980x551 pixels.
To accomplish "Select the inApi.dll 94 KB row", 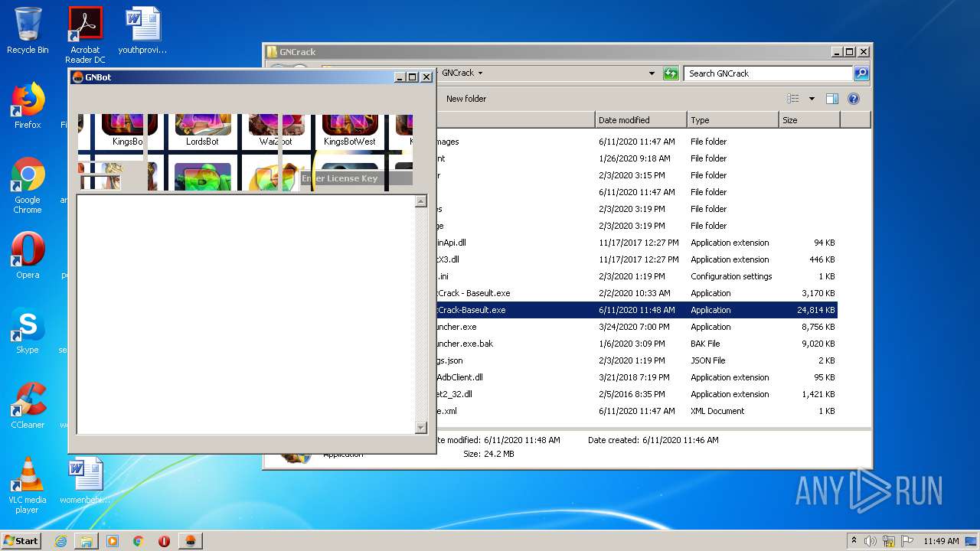I will (x=636, y=243).
